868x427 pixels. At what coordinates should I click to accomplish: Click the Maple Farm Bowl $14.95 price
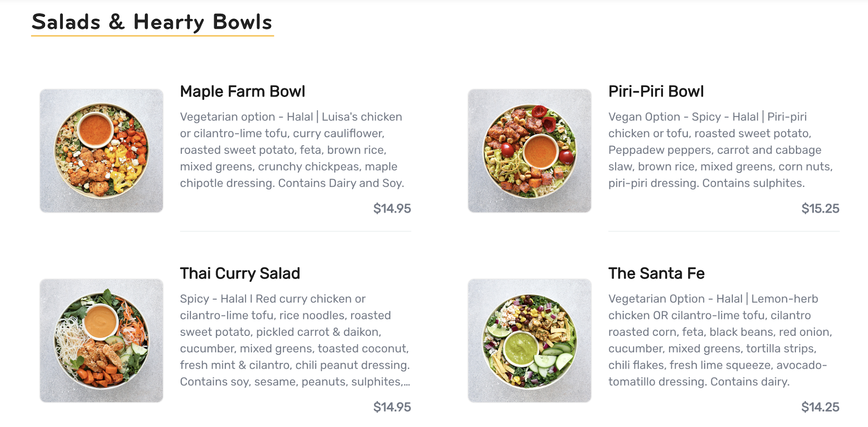click(392, 209)
